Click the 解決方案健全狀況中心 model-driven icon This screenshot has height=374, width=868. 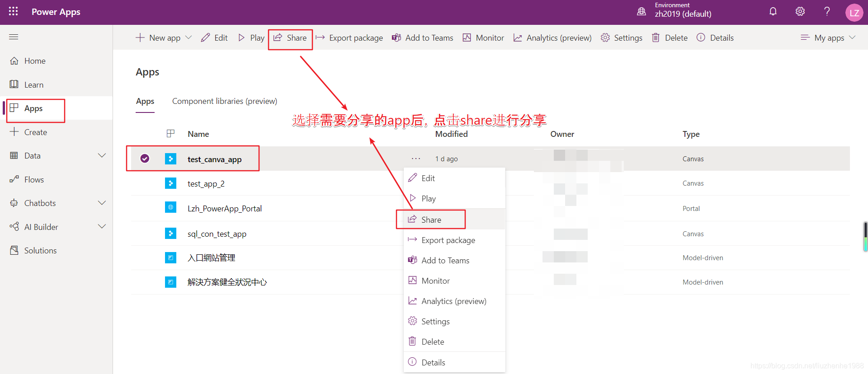coord(170,282)
